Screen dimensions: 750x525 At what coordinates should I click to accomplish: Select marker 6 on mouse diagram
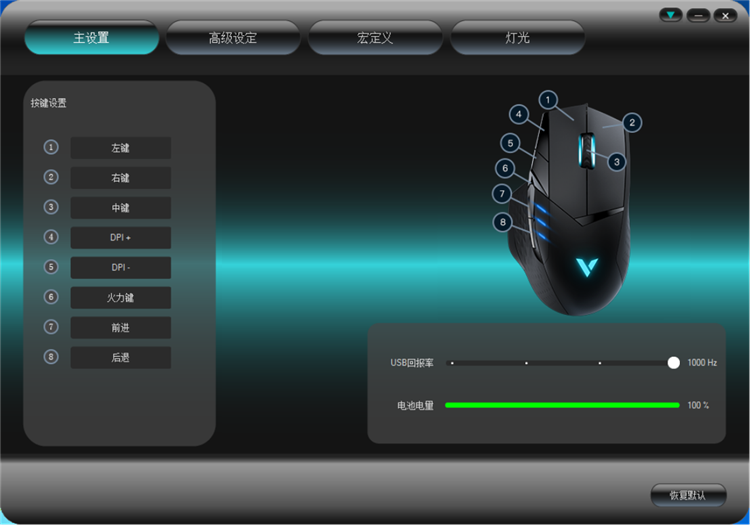coord(505,168)
